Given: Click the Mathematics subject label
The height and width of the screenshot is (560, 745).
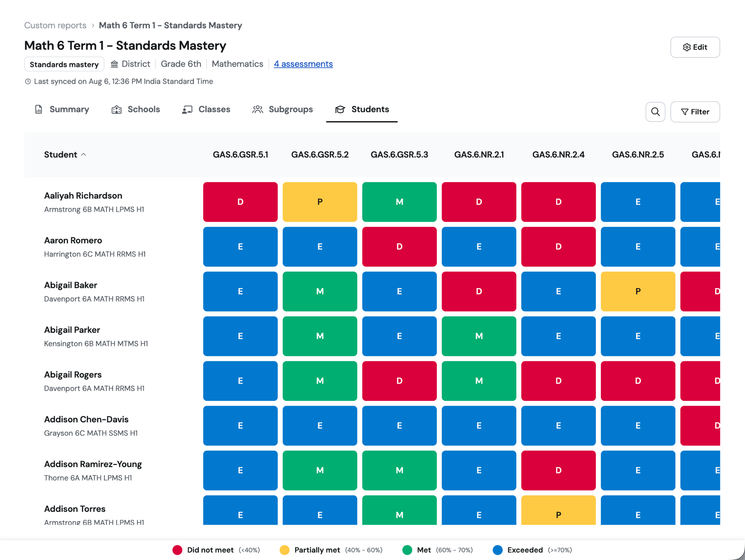Looking at the screenshot, I should tap(238, 64).
